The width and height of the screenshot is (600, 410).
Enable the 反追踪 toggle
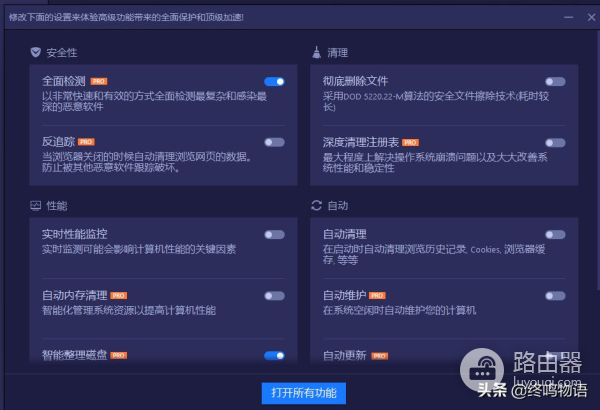click(274, 142)
